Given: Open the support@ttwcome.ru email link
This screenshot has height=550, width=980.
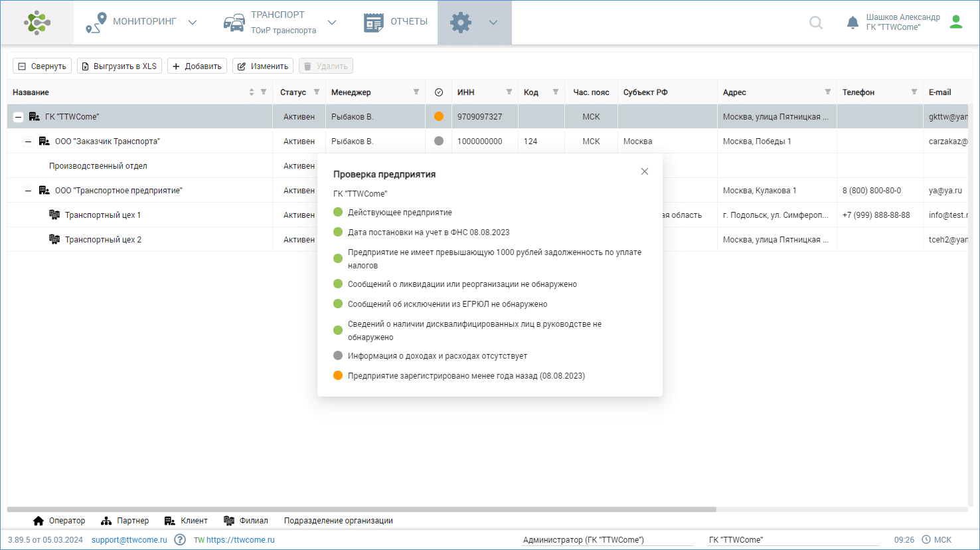Looking at the screenshot, I should [129, 540].
